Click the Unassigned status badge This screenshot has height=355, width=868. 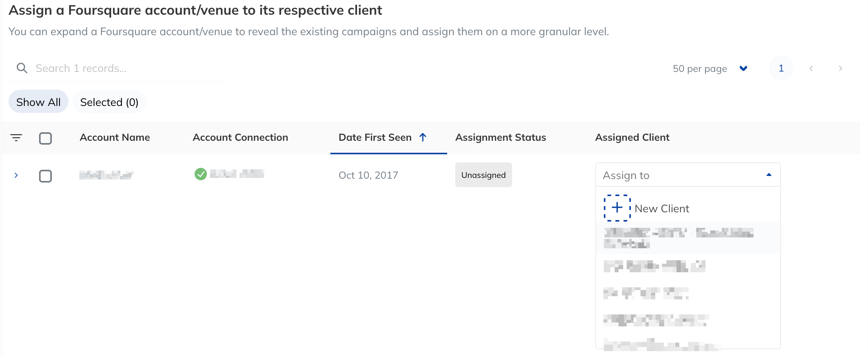(x=484, y=175)
